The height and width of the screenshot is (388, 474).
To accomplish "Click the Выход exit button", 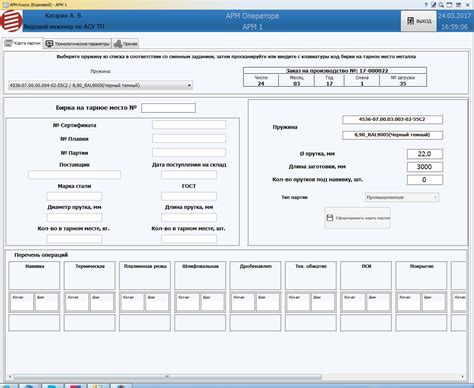I will pyautogui.click(x=419, y=21).
